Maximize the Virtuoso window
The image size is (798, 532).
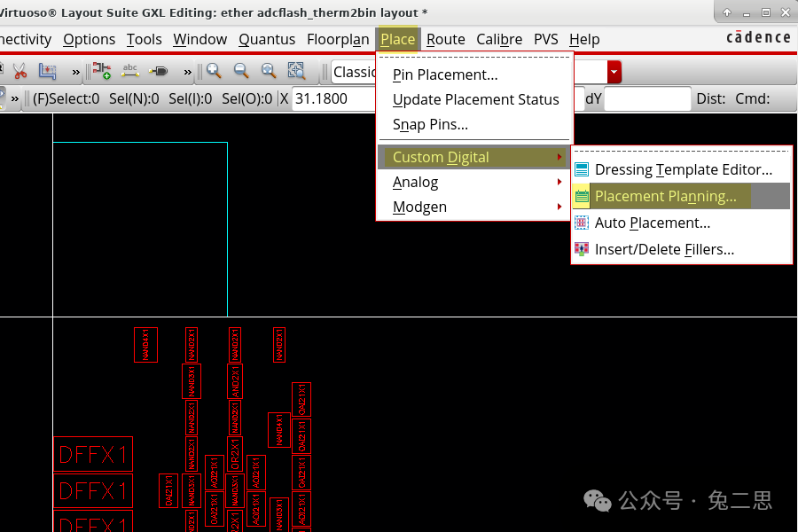pos(766,12)
